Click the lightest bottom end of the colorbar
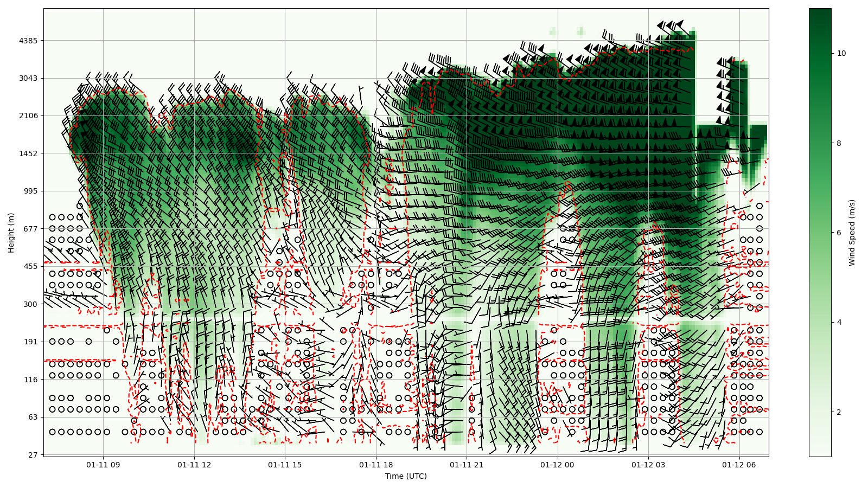Screen dimensions: 868x488 tap(820, 454)
